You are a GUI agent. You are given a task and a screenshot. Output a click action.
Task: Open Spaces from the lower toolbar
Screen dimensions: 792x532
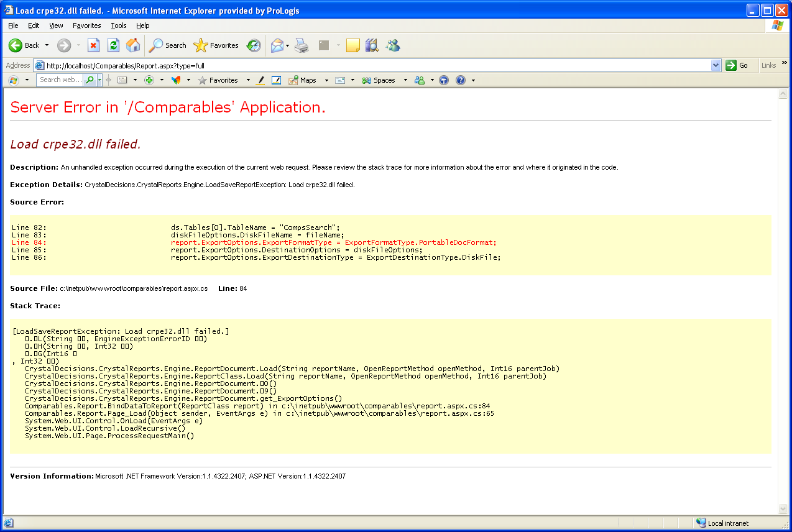click(x=379, y=80)
